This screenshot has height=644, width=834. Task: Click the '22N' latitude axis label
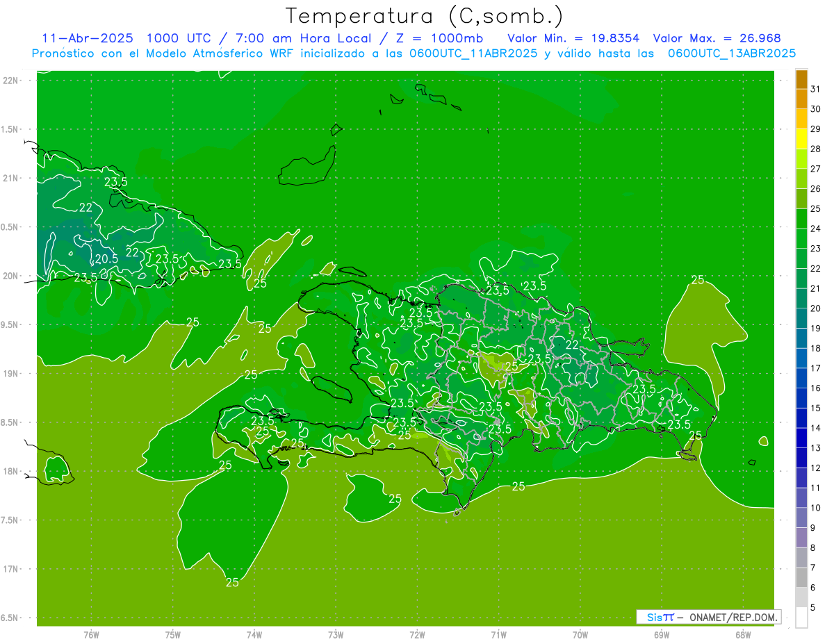[x=10, y=81]
